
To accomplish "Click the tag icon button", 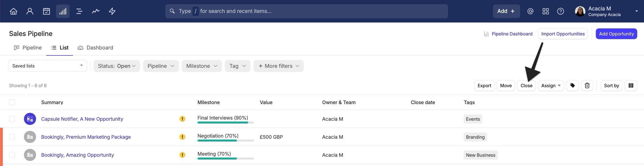I will 572,86.
